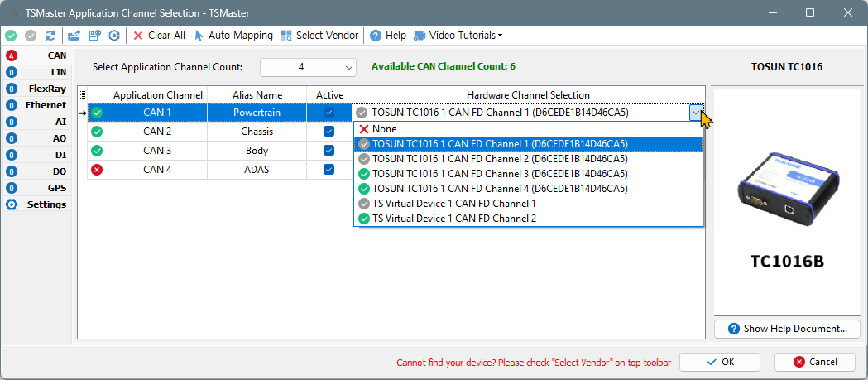Click the CAN 1 application channel cell

(158, 113)
